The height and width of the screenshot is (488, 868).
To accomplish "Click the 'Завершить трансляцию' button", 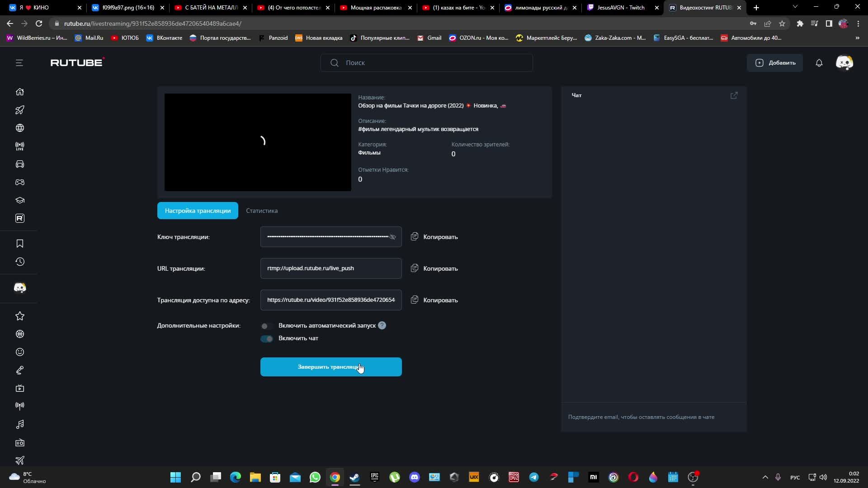I will [x=330, y=367].
